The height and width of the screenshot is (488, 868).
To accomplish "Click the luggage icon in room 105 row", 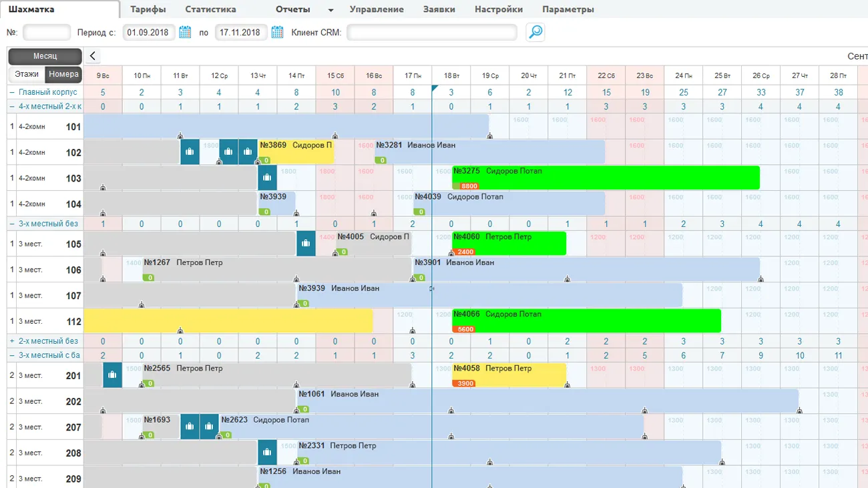I will [x=306, y=244].
